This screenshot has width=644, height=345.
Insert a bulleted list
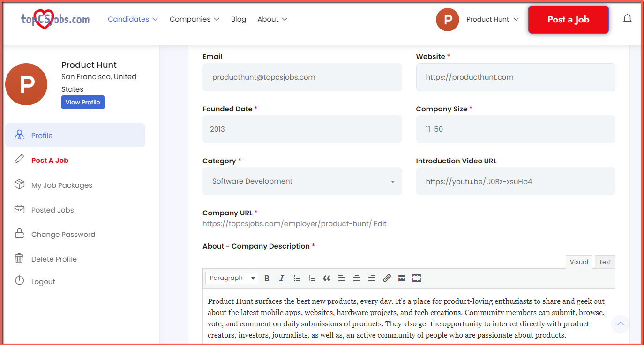point(297,278)
